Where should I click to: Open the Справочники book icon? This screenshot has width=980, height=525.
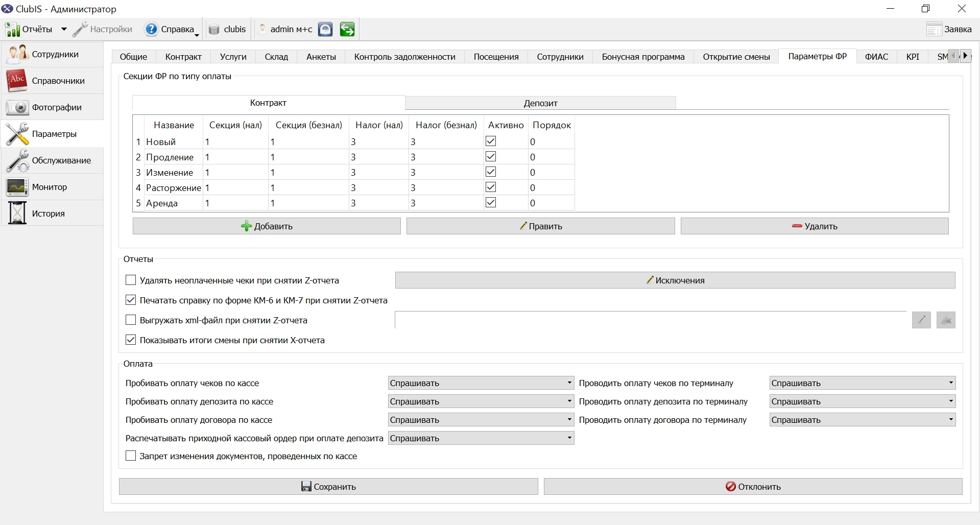[17, 81]
